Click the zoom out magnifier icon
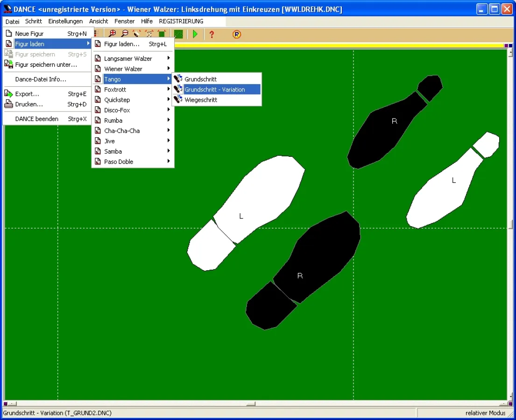Viewport: 516px width, 420px height. [x=124, y=34]
